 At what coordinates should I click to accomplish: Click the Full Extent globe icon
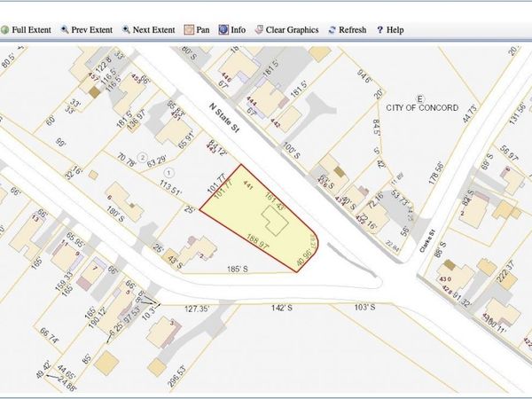(x=4, y=30)
